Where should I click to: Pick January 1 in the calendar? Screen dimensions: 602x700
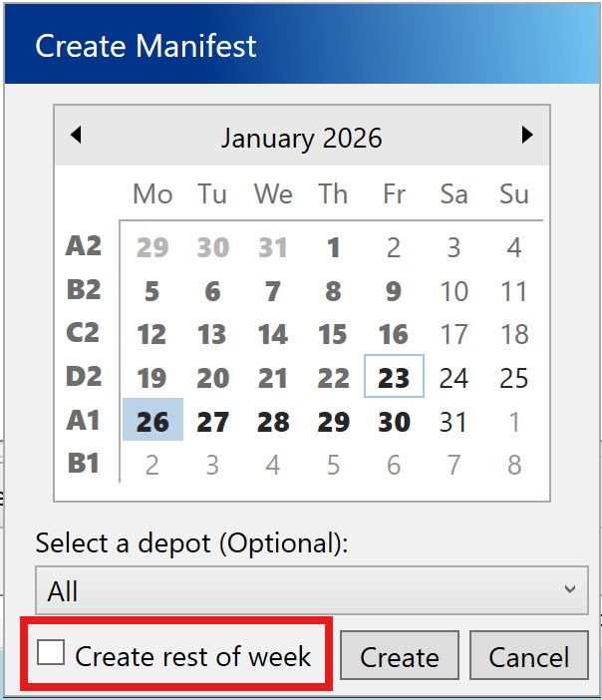pyautogui.click(x=333, y=247)
